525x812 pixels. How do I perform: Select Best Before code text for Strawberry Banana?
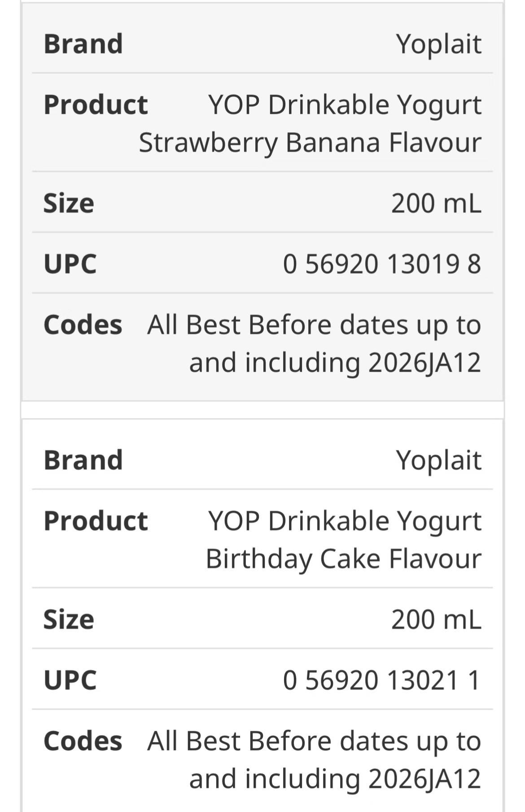pos(314,344)
